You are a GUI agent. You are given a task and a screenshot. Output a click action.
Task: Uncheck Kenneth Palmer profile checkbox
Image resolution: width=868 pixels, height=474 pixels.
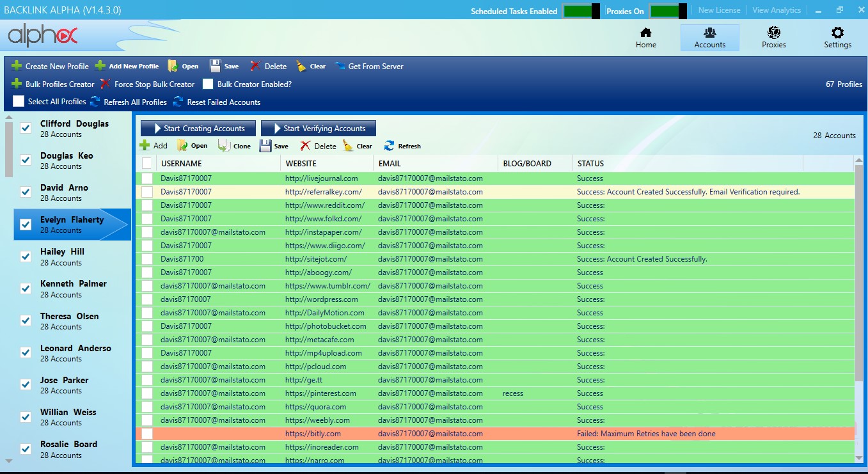(26, 288)
